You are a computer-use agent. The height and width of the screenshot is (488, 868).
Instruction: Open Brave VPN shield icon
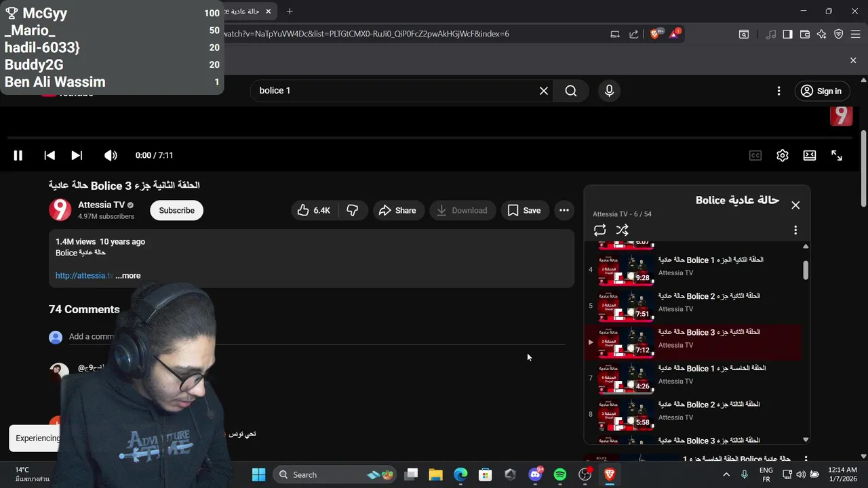[838, 34]
